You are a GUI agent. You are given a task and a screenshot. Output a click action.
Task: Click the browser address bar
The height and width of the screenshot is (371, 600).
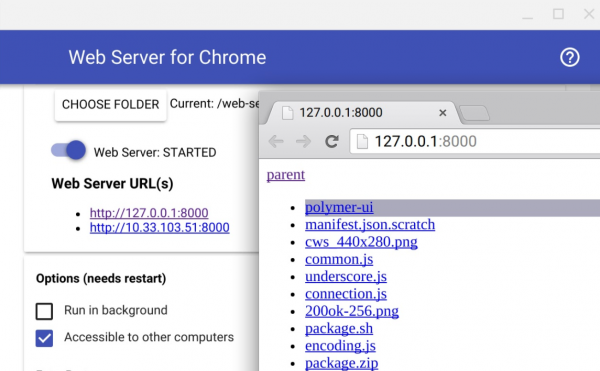[475, 142]
